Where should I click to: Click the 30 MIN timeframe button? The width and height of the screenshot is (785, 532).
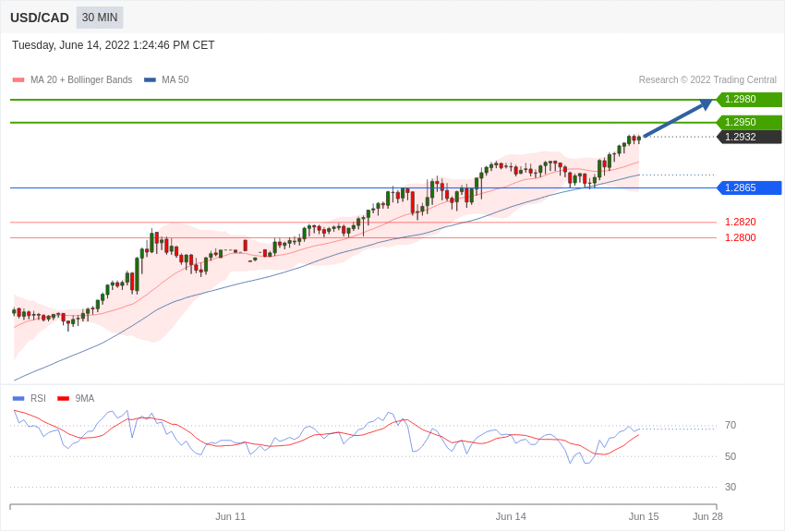pyautogui.click(x=100, y=18)
